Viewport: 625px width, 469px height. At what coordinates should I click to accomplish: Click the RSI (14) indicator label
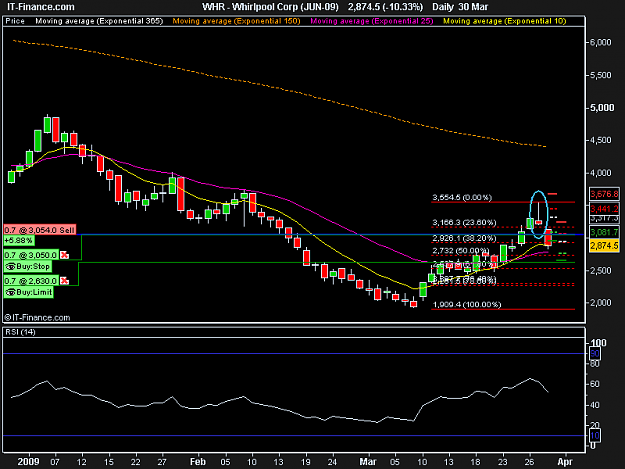[20, 332]
